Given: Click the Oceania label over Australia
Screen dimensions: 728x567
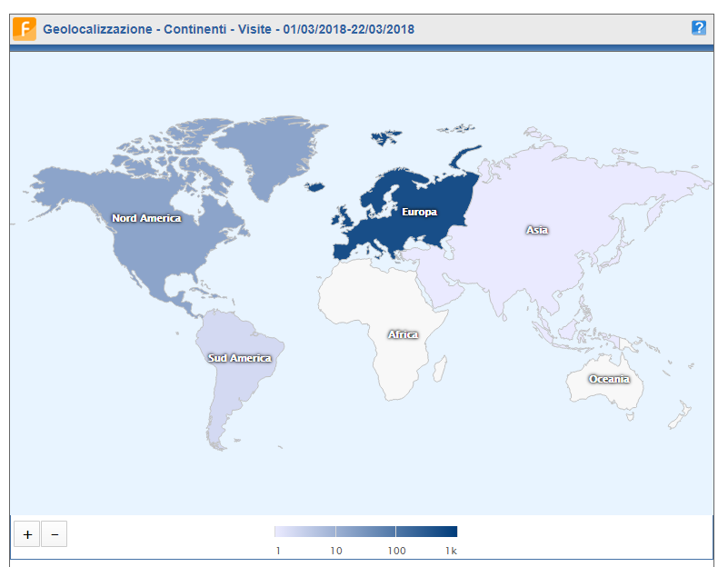Looking at the screenshot, I should coord(608,379).
